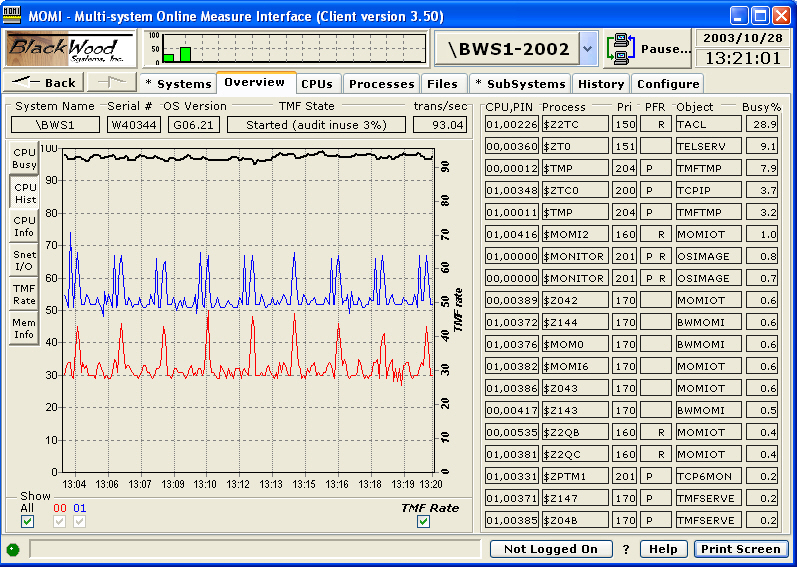Click the clock display 13:21:01
This screenshot has height=567, width=800.
(742, 58)
